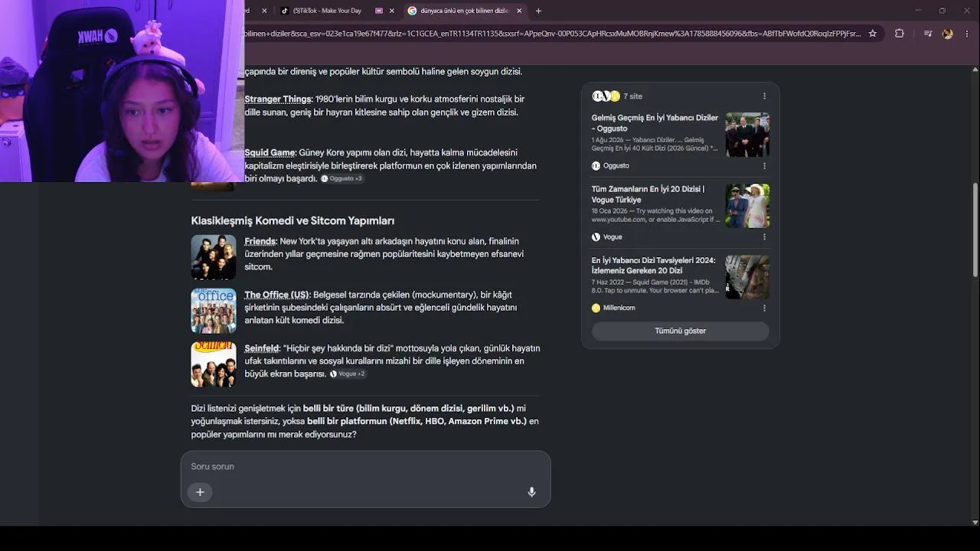980x551 pixels.
Task: Open more options for the Millenicom source
Action: [764, 308]
